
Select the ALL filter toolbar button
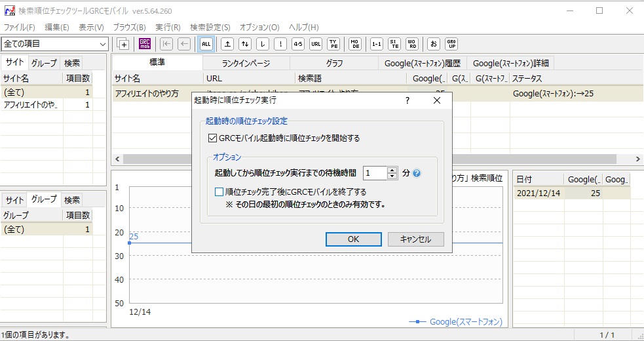[206, 44]
